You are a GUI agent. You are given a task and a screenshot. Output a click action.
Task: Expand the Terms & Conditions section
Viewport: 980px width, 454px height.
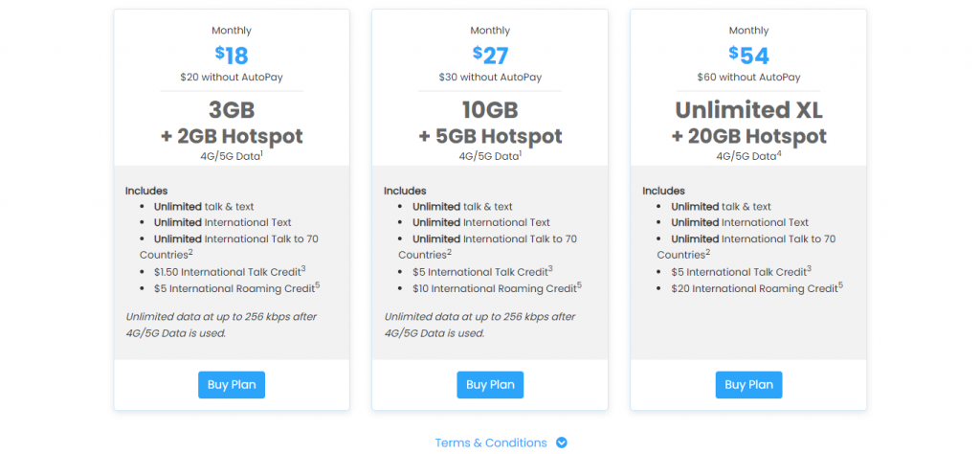(491, 443)
